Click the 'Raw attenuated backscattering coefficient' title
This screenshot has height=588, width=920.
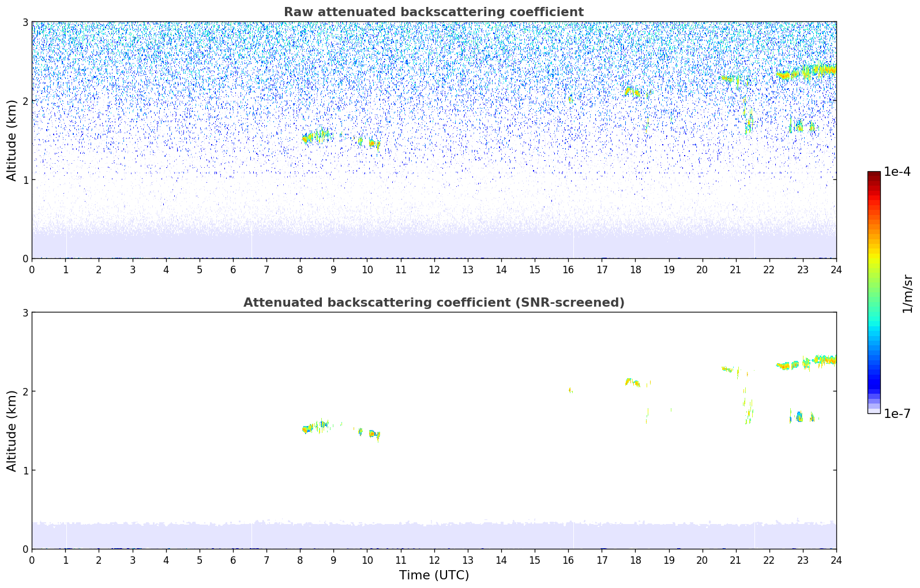point(433,12)
